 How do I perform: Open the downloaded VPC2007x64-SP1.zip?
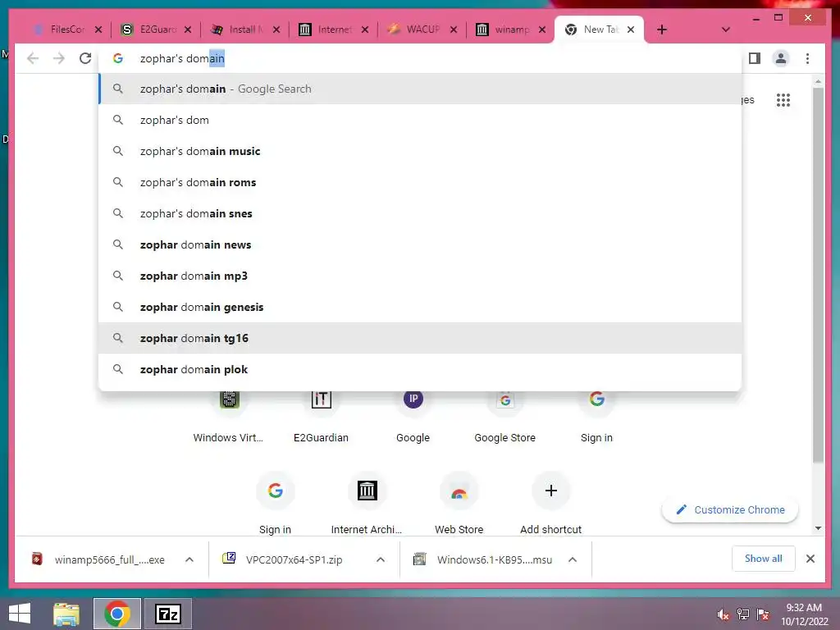(x=294, y=559)
